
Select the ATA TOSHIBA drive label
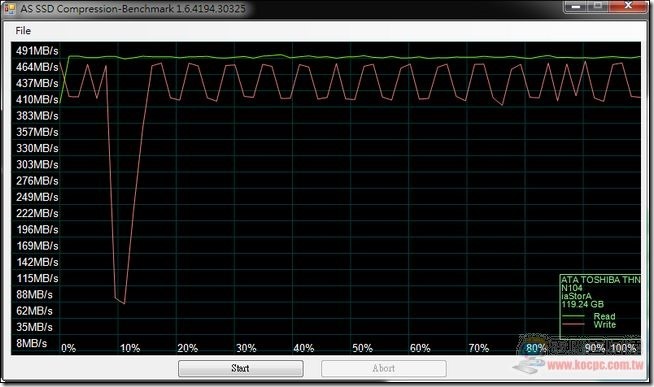(x=601, y=280)
